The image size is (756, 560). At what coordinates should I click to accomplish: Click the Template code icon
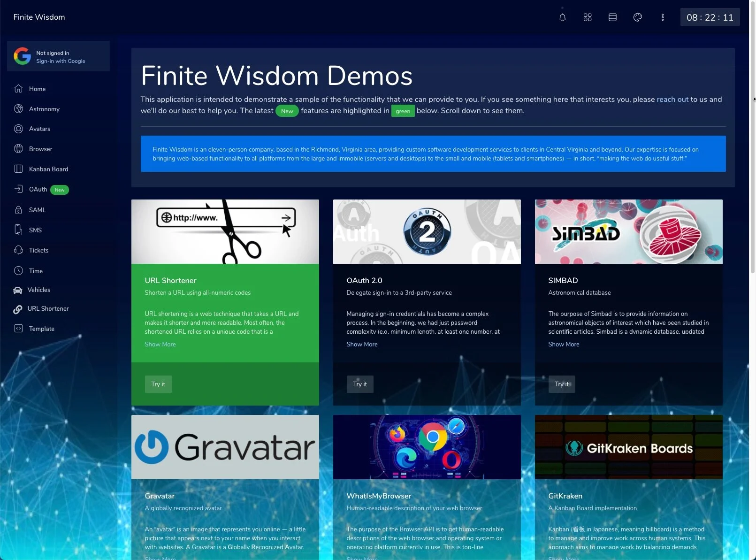click(x=18, y=329)
